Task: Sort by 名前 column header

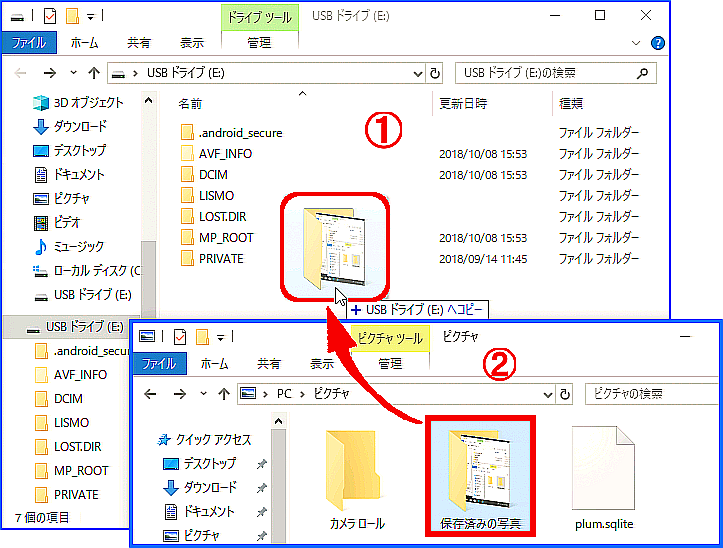Action: [x=190, y=103]
